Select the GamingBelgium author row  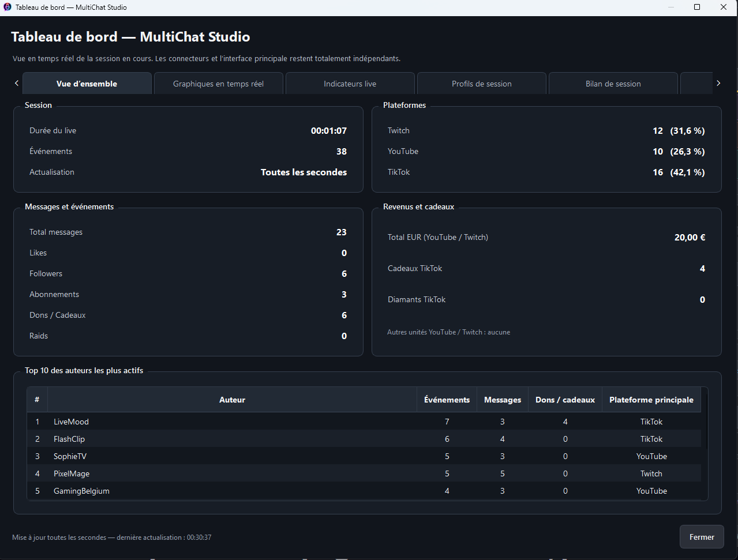coord(364,491)
